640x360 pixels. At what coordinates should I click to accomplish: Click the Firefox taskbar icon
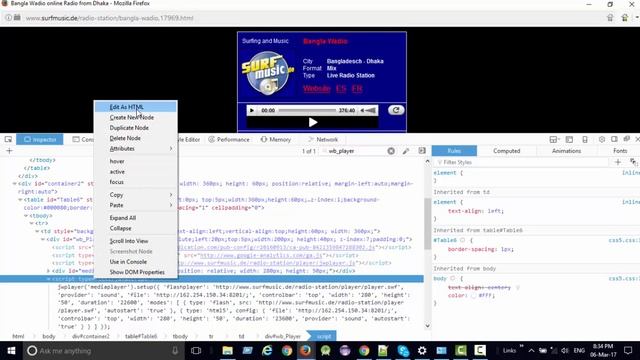[x=305, y=351]
